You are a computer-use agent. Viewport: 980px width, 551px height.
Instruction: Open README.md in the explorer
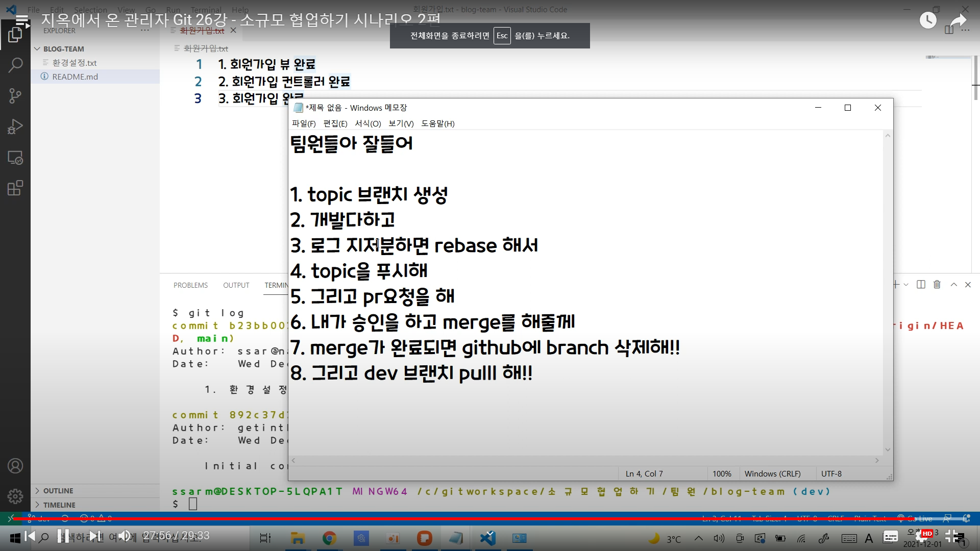[x=75, y=77]
